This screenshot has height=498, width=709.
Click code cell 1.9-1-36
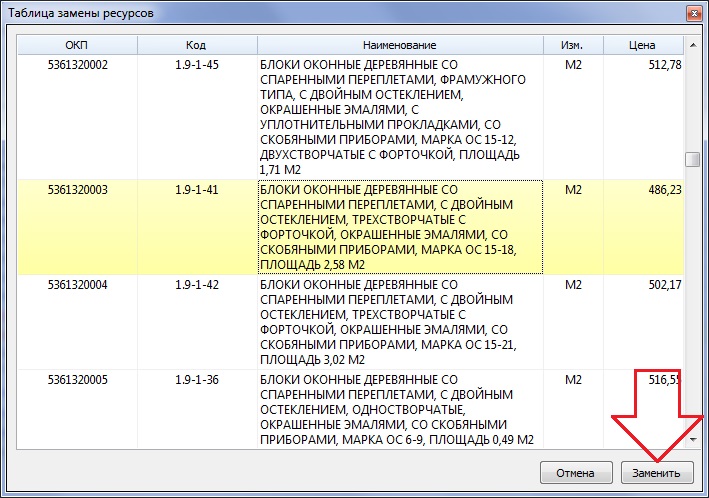(x=197, y=409)
